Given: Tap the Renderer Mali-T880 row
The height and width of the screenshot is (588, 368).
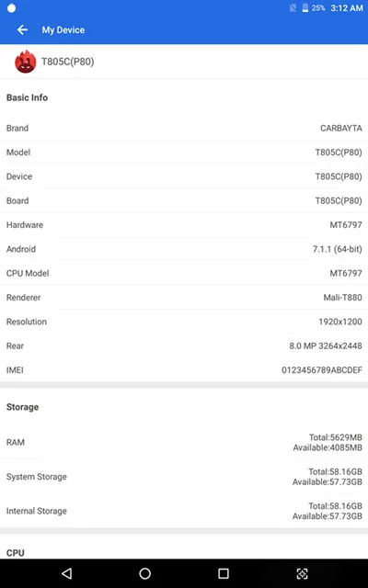Looking at the screenshot, I should tap(184, 298).
